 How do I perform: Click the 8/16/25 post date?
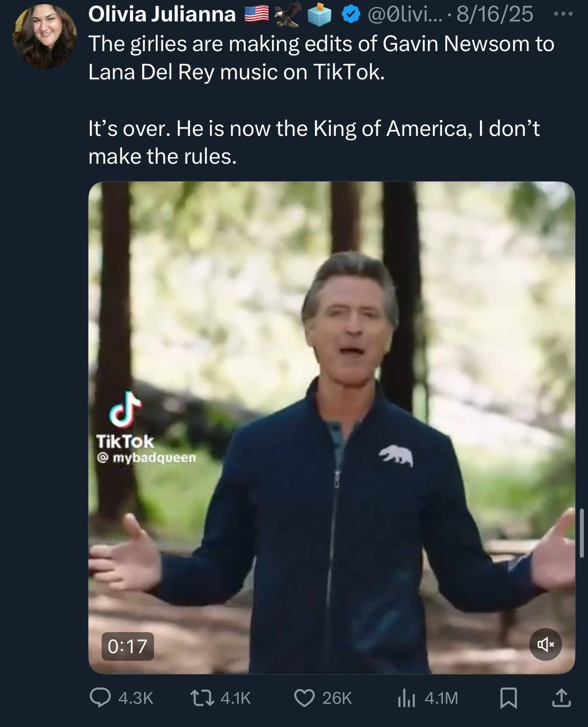click(x=495, y=14)
